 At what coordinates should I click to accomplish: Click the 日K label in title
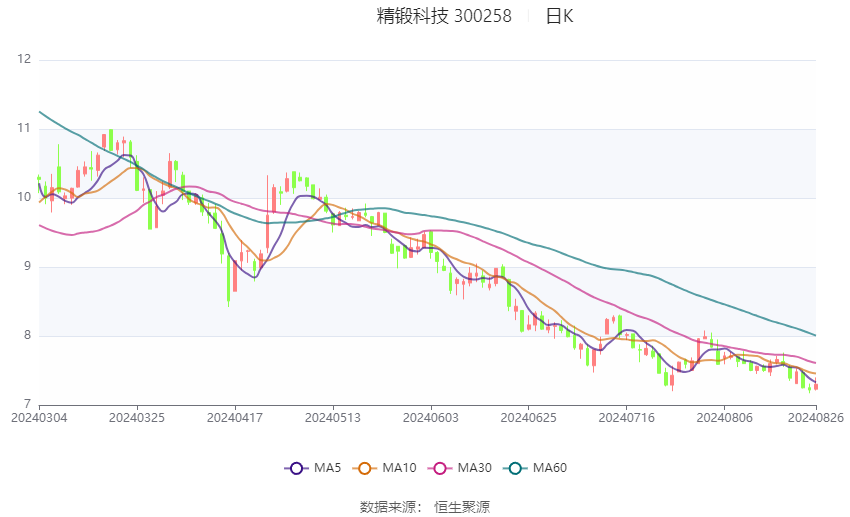click(559, 16)
